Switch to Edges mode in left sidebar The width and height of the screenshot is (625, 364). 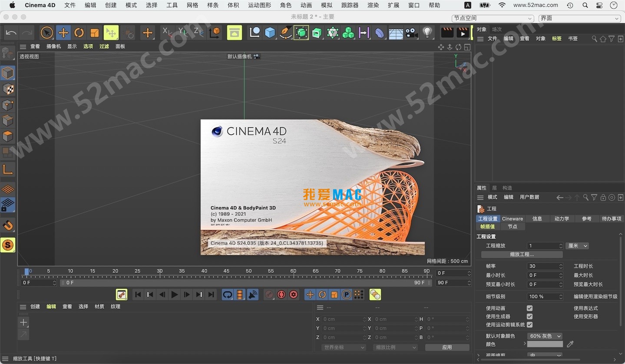pos(8,120)
